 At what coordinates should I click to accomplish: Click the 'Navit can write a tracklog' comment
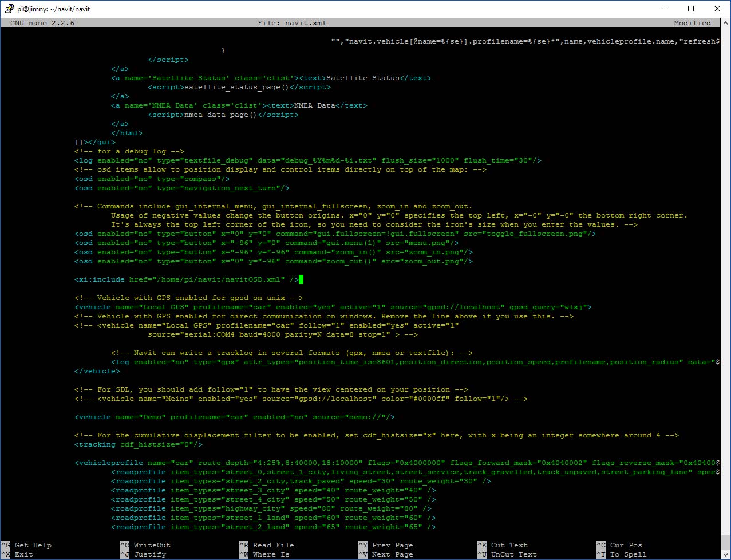tap(292, 353)
